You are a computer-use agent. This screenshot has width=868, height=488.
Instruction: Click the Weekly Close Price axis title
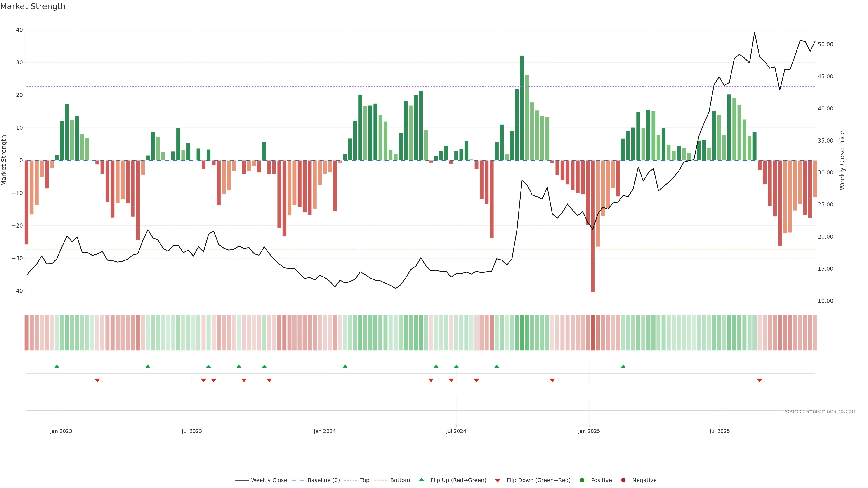[842, 160]
